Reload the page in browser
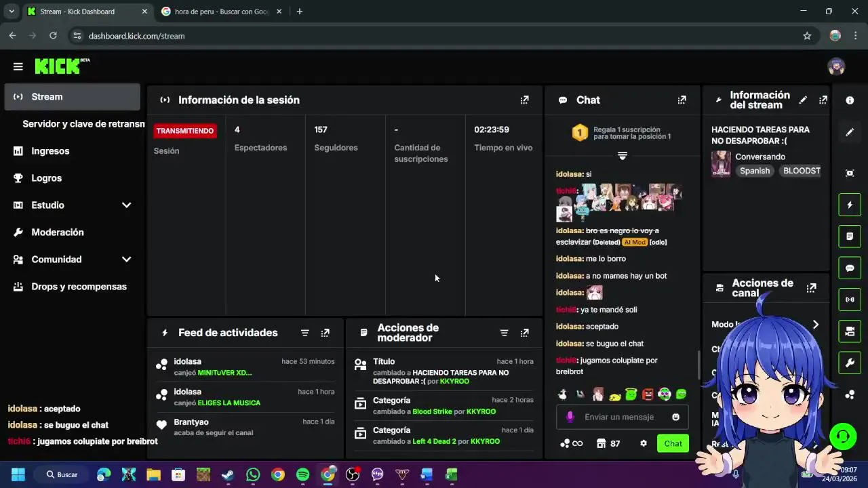 click(53, 36)
